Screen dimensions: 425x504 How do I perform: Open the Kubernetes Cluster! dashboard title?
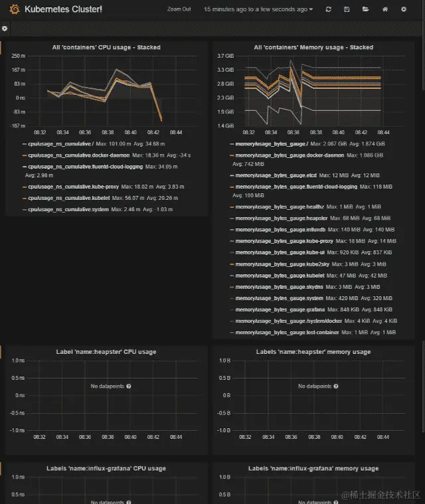click(x=63, y=9)
